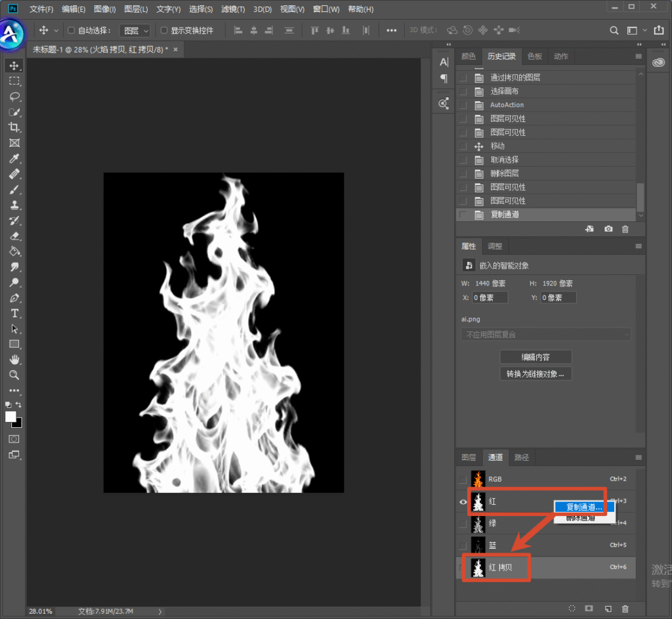Select the Quick Selection tool
Screen dimensions: 672x619
point(14,112)
